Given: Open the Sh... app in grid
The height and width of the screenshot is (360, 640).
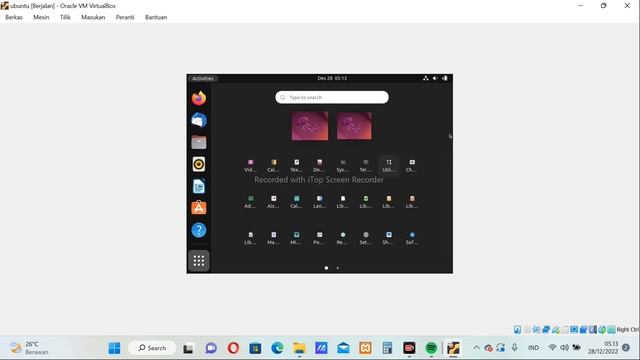Looking at the screenshot, I should point(389,238).
